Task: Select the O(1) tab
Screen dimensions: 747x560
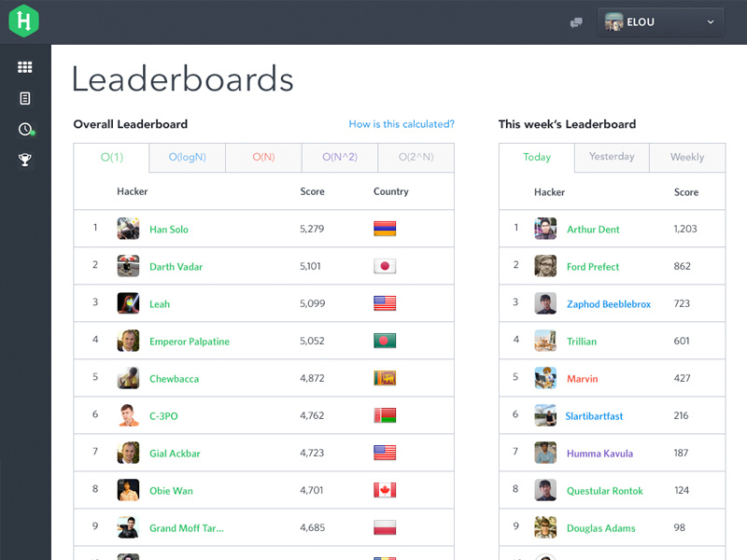Action: point(111,157)
